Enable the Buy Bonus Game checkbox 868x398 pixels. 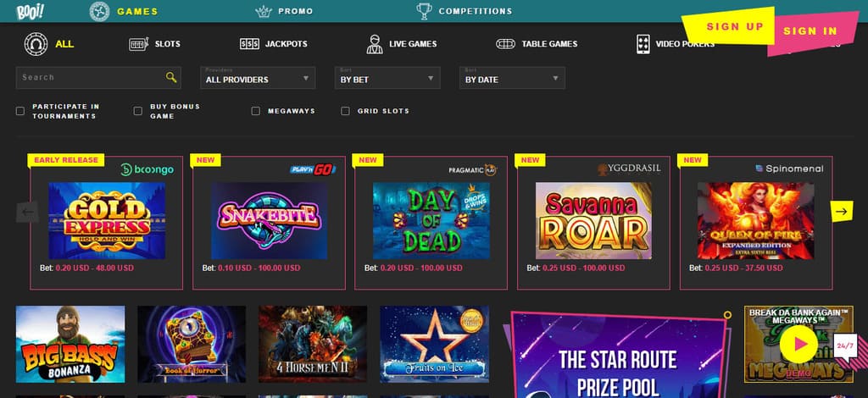(x=138, y=111)
